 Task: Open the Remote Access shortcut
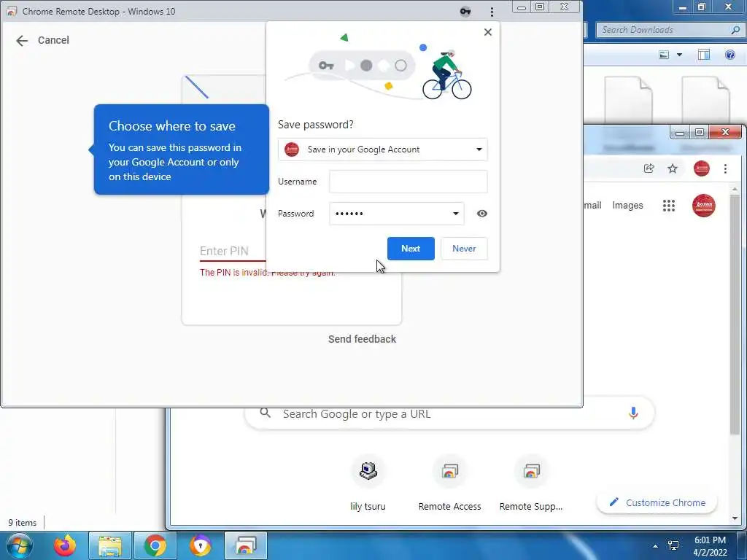449,483
